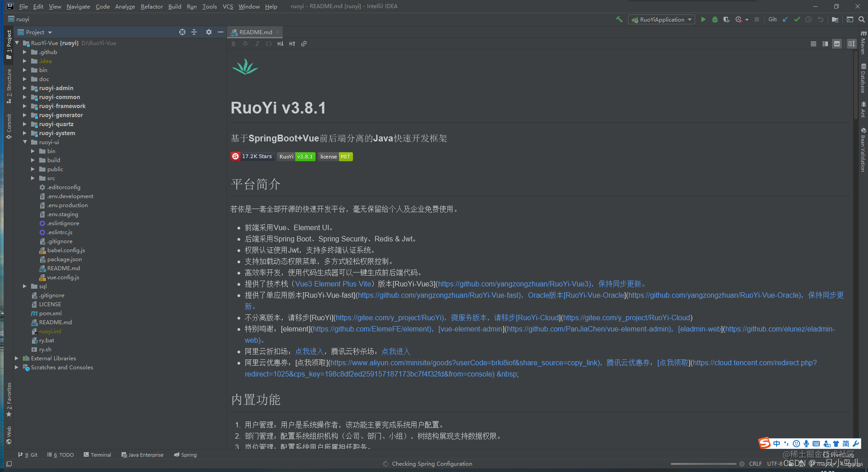Toggle tool window quick access button
Viewport: 868px width, 472px height.
coord(9,463)
